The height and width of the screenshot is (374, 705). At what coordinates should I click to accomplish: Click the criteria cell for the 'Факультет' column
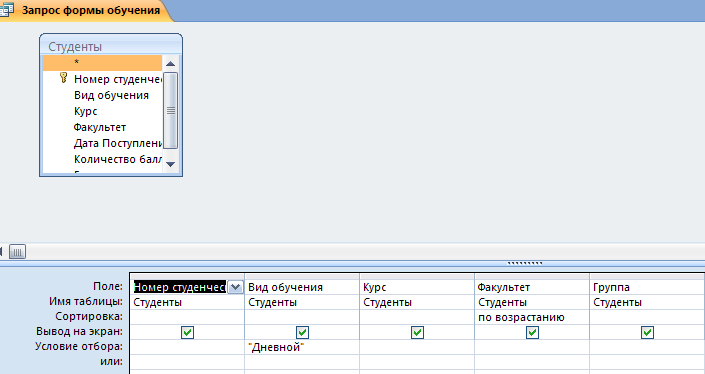click(532, 347)
